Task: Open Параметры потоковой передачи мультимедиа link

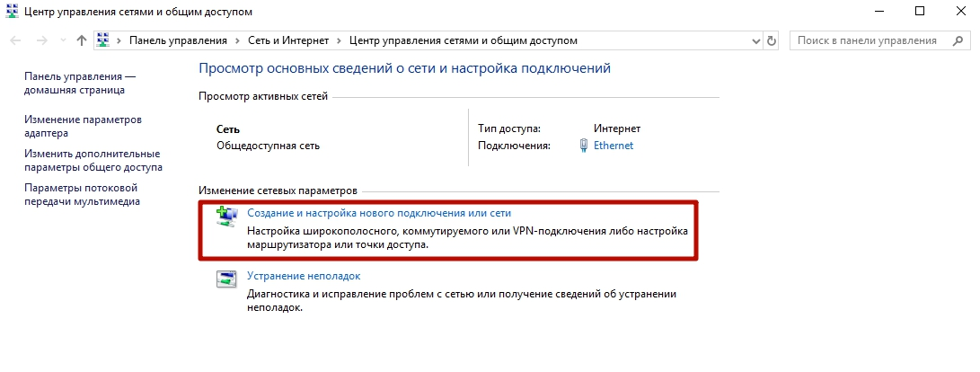Action: pos(82,194)
